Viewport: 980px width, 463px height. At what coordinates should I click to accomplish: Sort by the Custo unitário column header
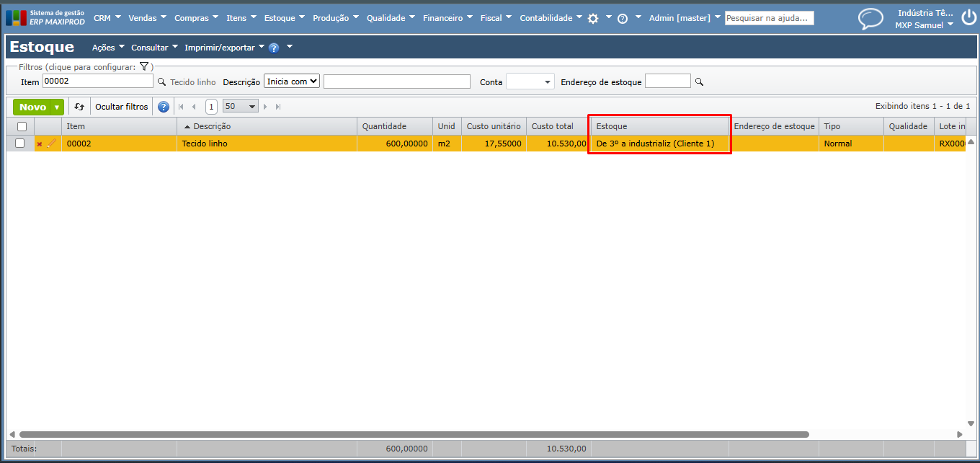click(494, 126)
